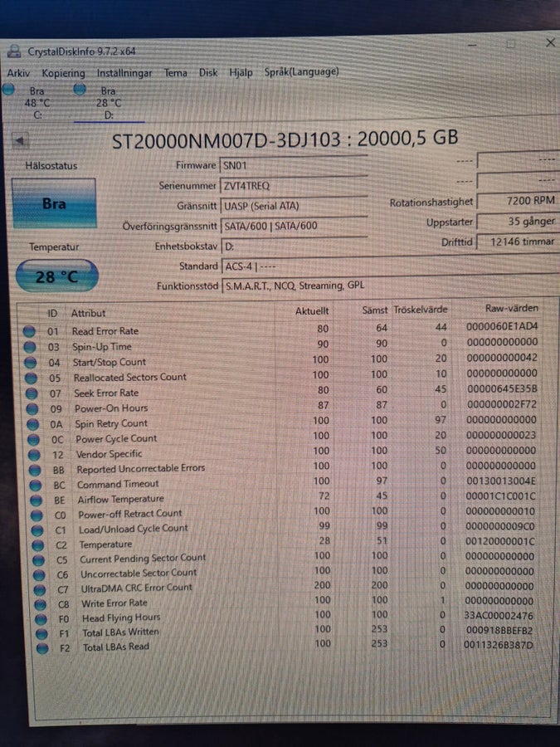
Task: Click status icon for Spin Retry Count
Action: tap(33, 424)
